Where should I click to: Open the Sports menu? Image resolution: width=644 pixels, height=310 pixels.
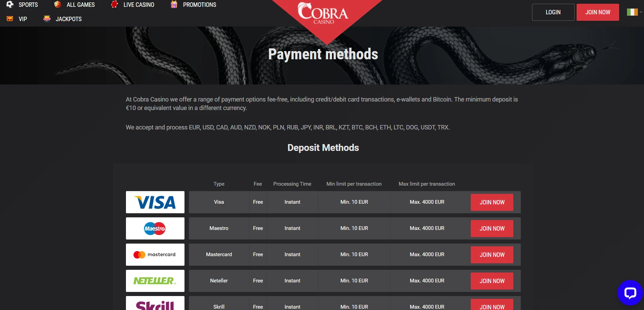point(28,5)
